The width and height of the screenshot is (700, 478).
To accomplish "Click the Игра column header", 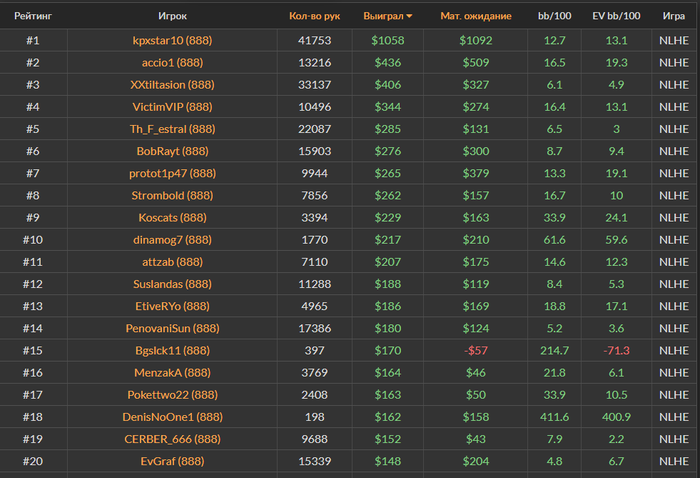I will click(x=673, y=17).
